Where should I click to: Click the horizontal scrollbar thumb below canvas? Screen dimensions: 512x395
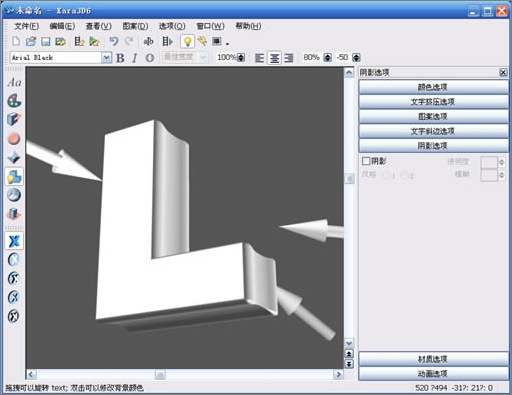tap(160, 375)
